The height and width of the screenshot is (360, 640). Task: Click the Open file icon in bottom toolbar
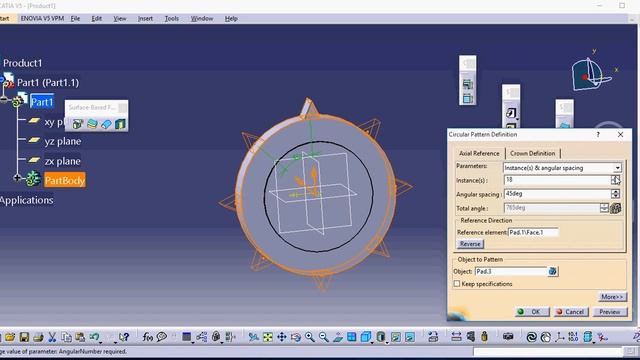pos(10,337)
